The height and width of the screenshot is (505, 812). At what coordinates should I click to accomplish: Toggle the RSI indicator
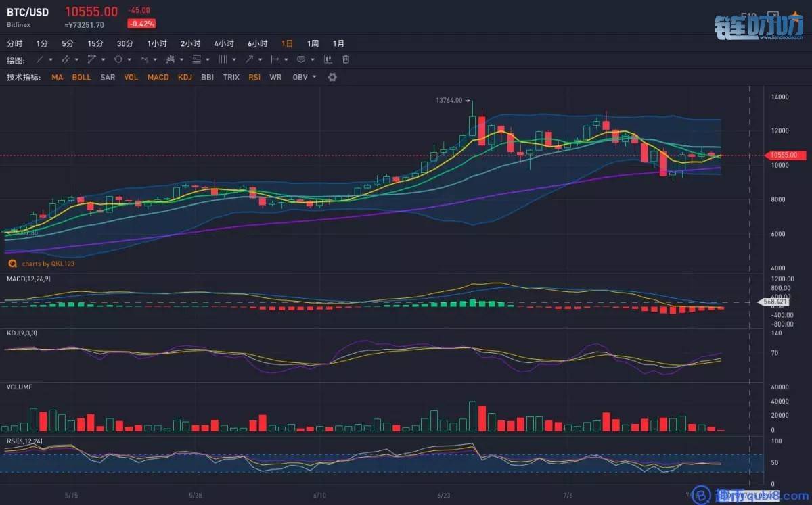[254, 77]
